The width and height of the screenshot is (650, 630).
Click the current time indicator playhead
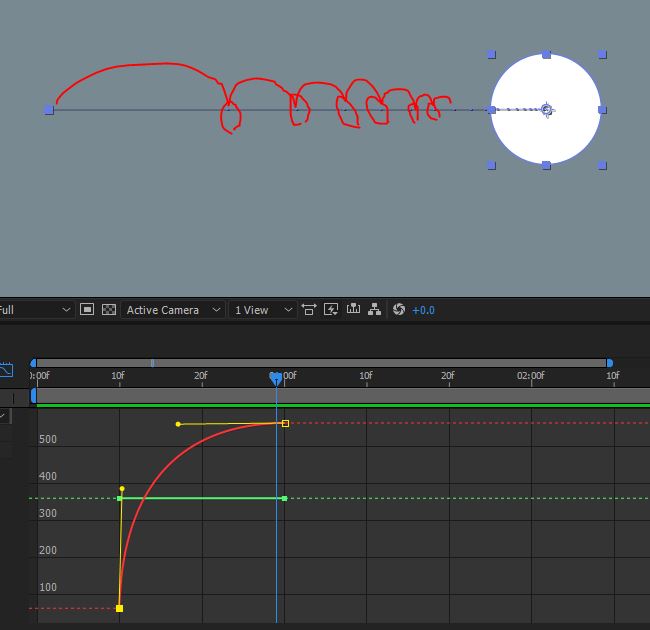(276, 378)
